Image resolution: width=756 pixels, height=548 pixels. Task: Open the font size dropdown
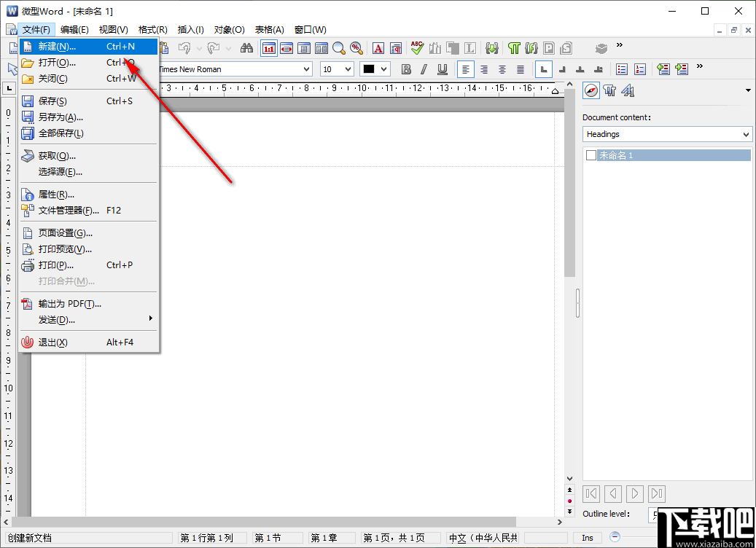[348, 68]
